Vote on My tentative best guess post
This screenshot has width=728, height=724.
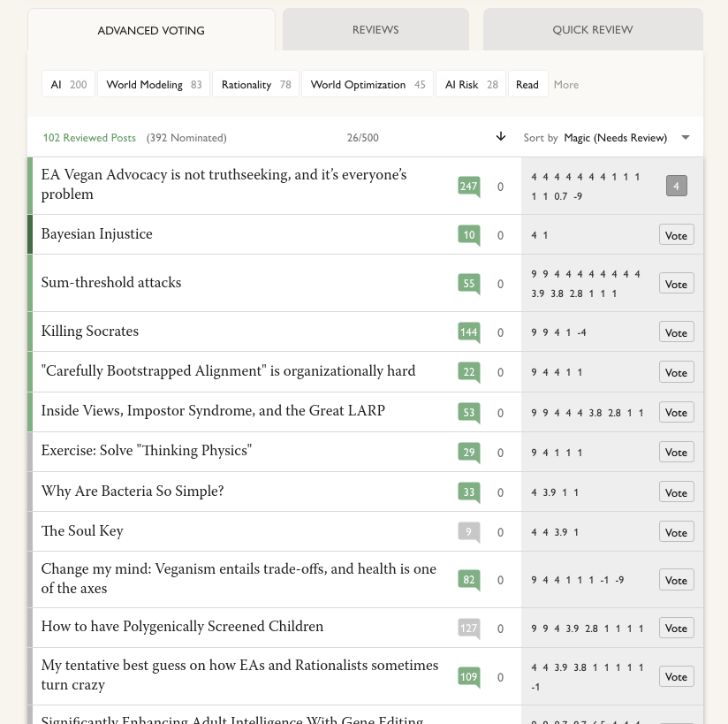[677, 676]
